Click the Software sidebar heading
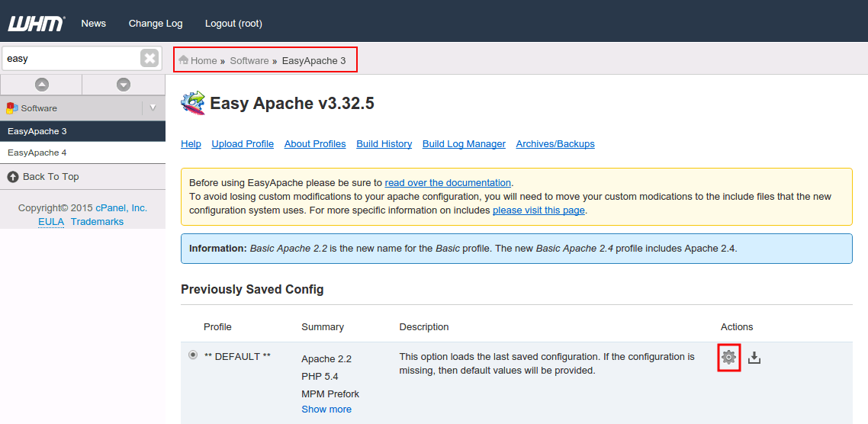The height and width of the screenshot is (424, 868). click(39, 108)
